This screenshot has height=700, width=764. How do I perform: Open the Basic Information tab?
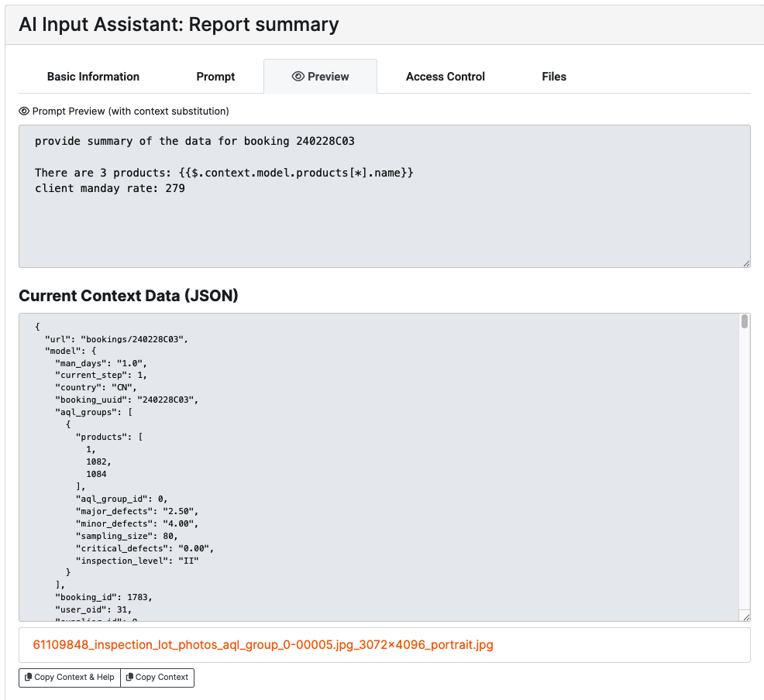click(93, 77)
